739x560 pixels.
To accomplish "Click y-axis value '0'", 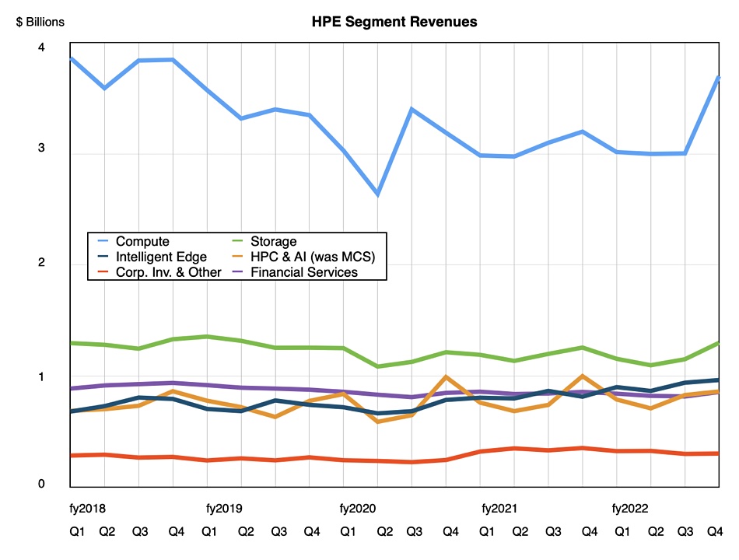I will tap(41, 484).
